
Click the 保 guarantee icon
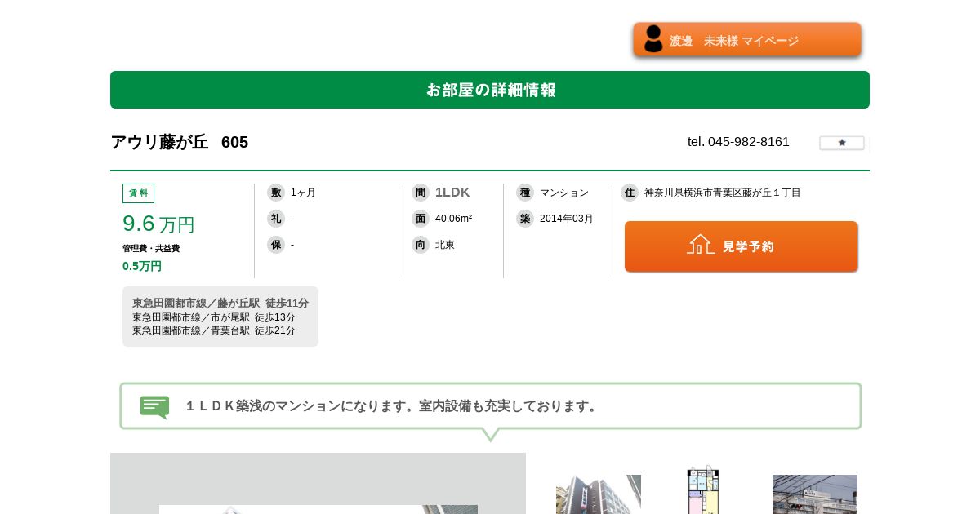pos(276,245)
